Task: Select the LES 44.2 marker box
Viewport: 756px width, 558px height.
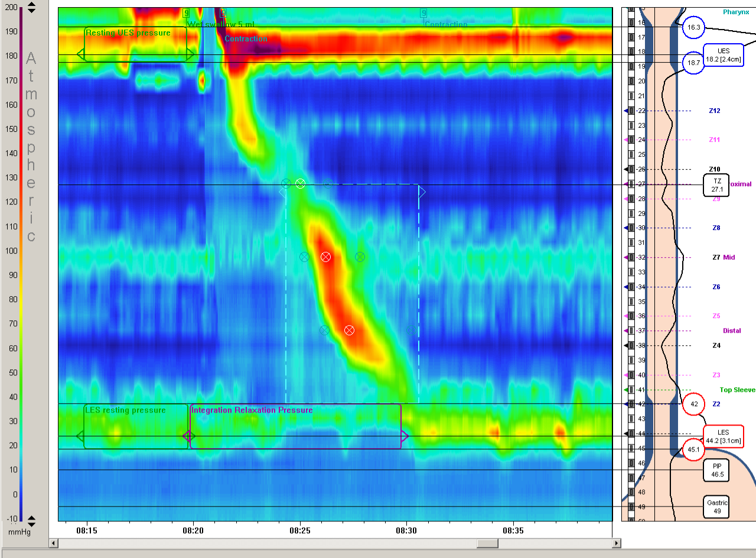Action: 723,436
